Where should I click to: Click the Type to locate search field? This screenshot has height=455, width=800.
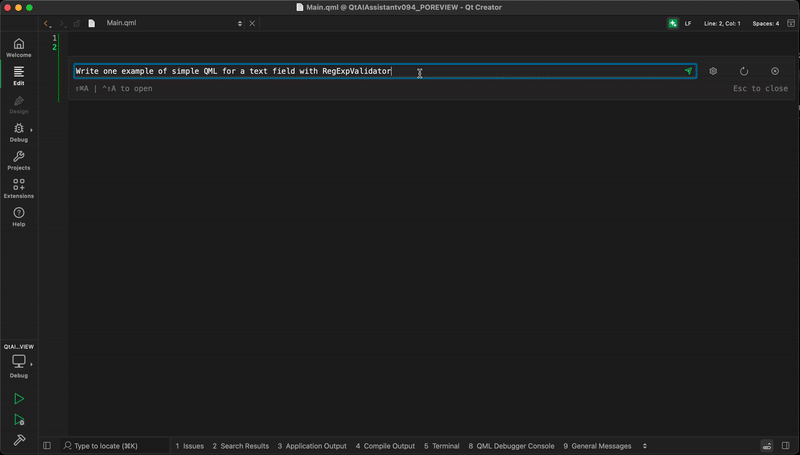click(x=106, y=446)
